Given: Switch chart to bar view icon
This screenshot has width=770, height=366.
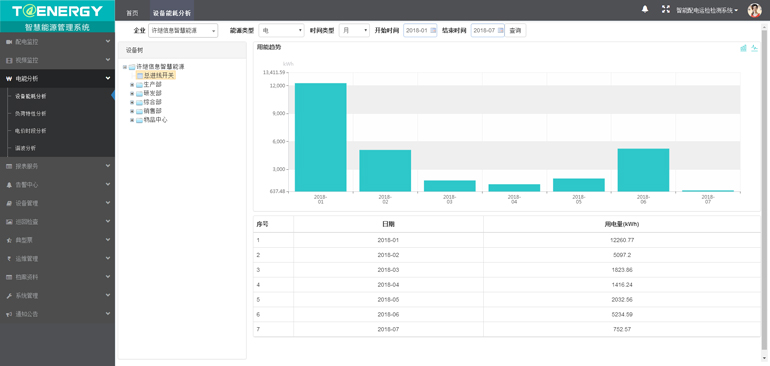Looking at the screenshot, I should pyautogui.click(x=743, y=48).
